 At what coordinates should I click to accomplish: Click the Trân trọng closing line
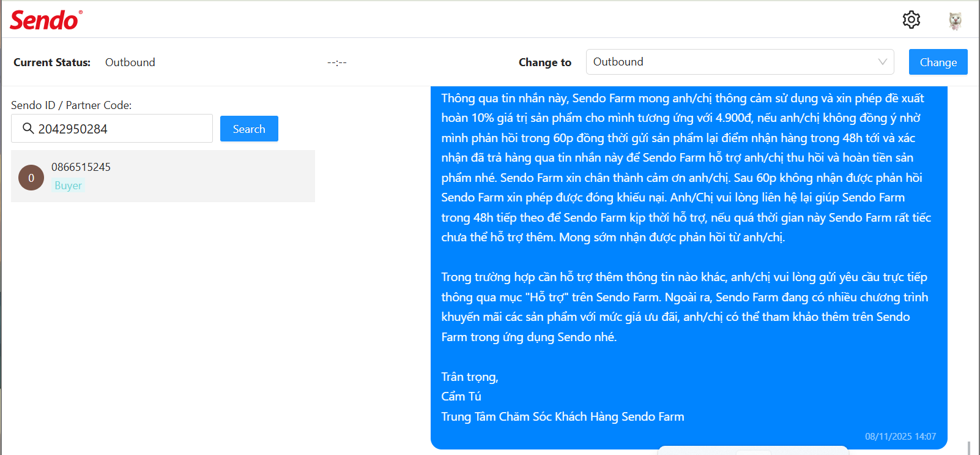[470, 377]
